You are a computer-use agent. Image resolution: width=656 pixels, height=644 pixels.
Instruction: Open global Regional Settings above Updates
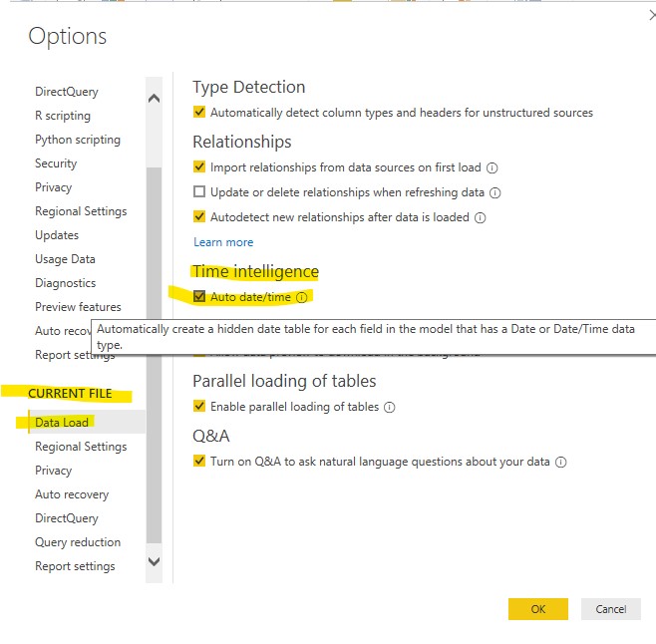(x=81, y=211)
